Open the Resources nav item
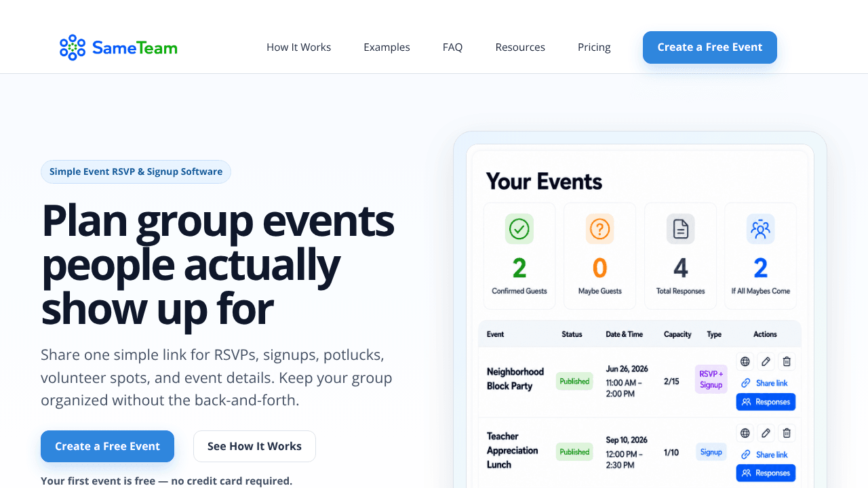Image resolution: width=868 pixels, height=488 pixels. click(520, 47)
